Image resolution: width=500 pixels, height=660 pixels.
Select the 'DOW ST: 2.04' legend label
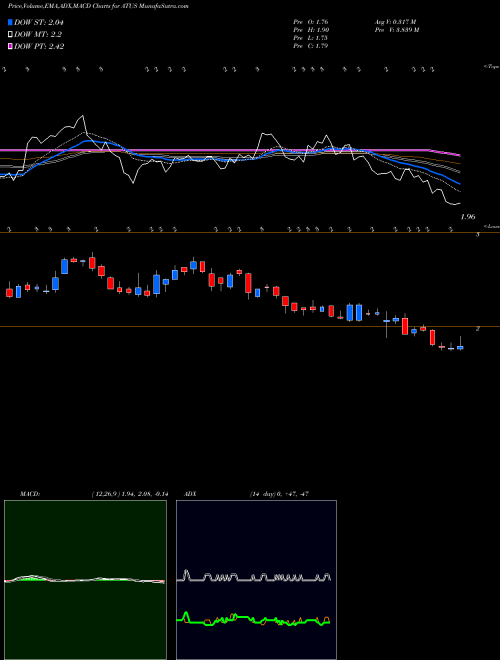pos(39,22)
